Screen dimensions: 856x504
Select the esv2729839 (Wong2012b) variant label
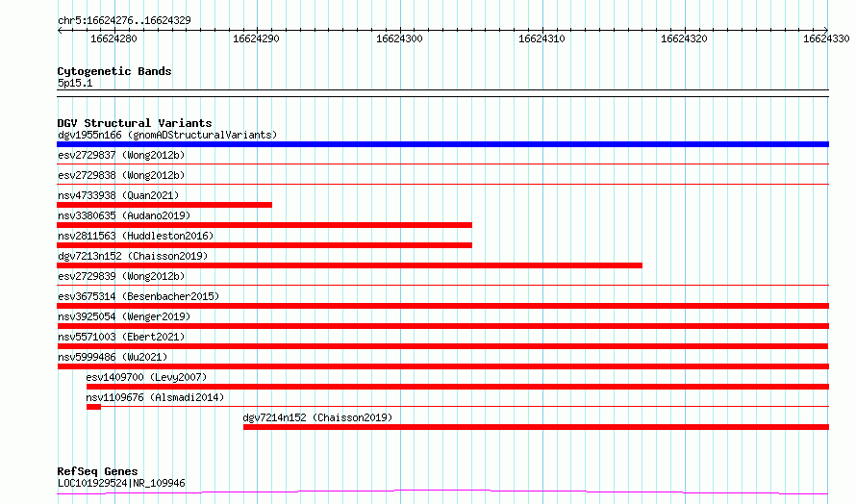(121, 276)
